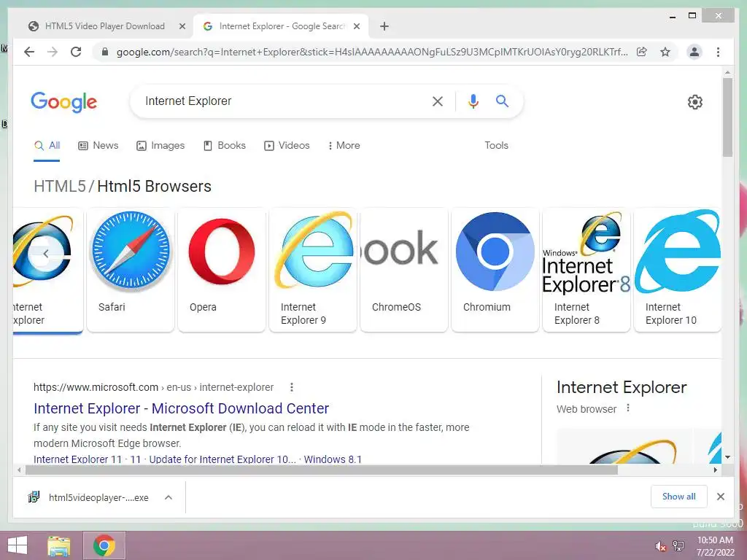Click Chrome icon in taskbar

[x=104, y=545]
